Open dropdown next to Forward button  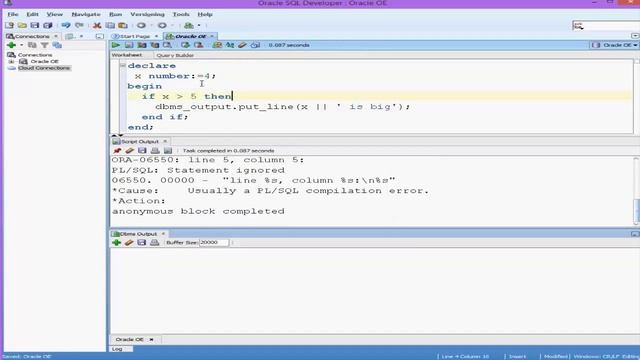point(172,25)
